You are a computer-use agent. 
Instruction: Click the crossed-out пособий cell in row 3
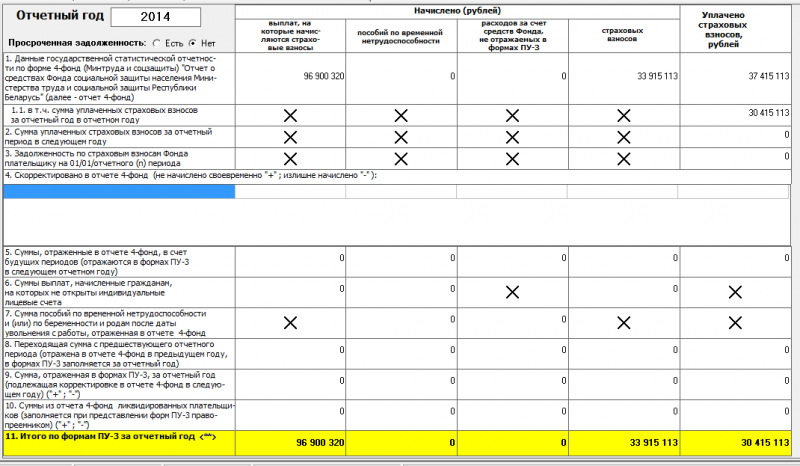click(x=402, y=158)
